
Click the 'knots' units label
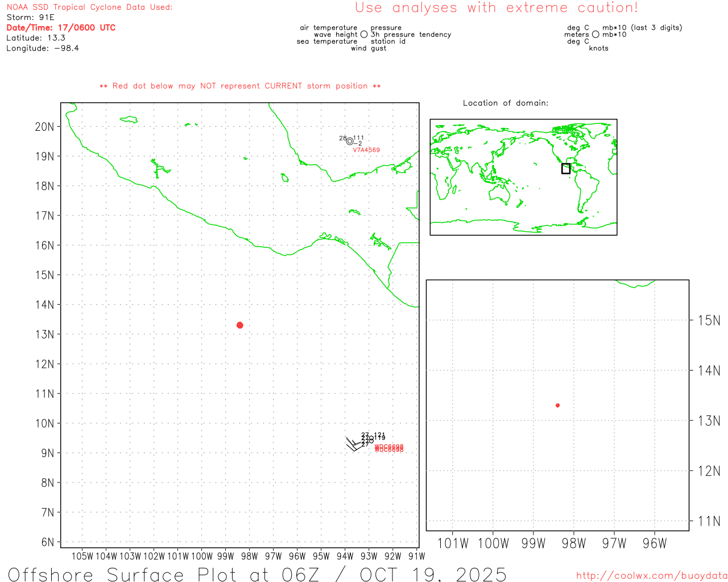[x=598, y=48]
